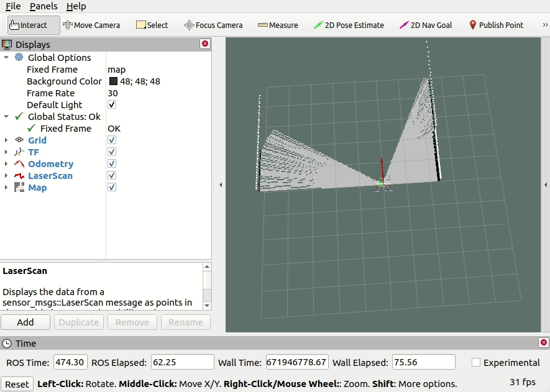Click the Wall Elapsed field

pos(424,362)
